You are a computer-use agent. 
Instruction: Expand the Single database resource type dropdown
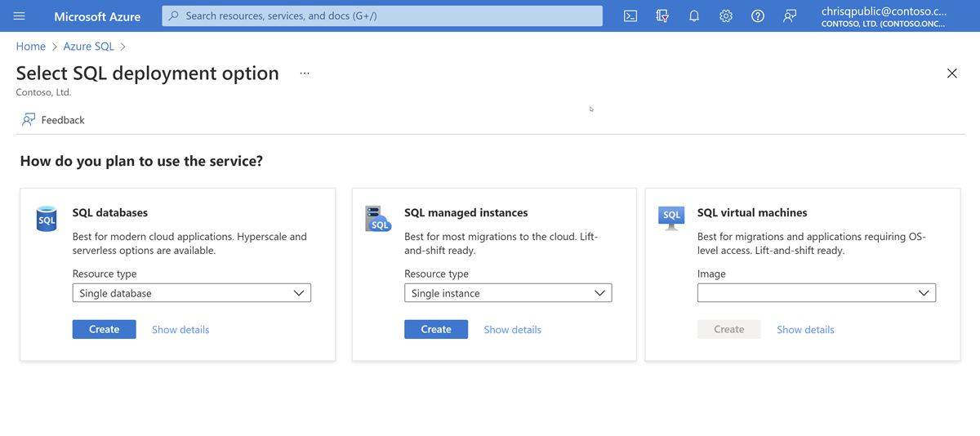pos(191,293)
